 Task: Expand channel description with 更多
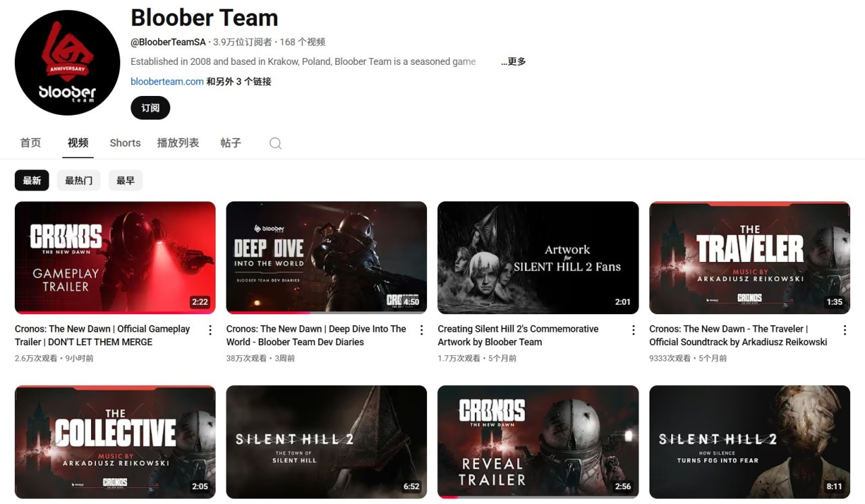[x=513, y=61]
